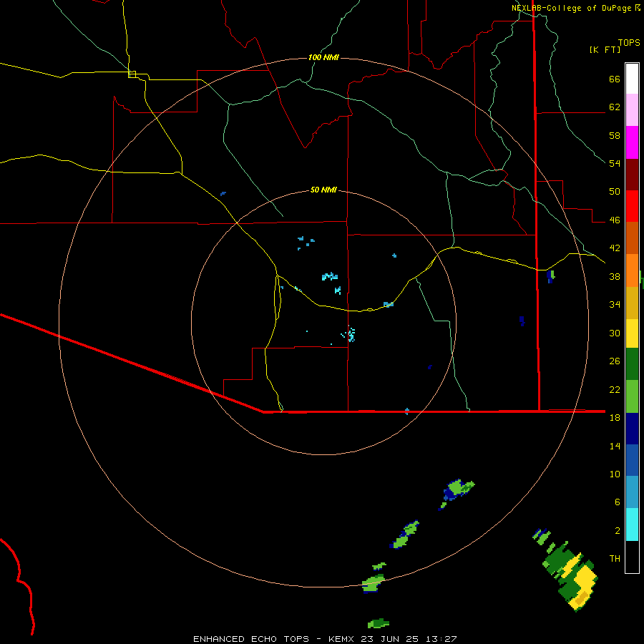Click the yellow-topped storm cell echo
The width and height of the screenshot is (644, 644).
[572, 577]
